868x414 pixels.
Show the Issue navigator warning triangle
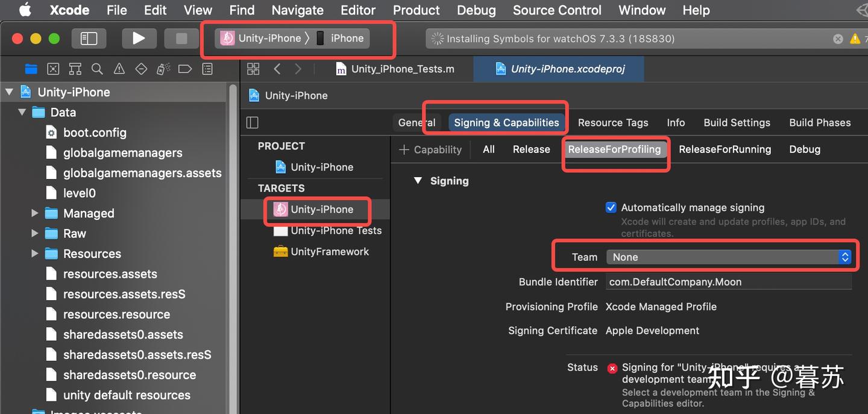119,69
